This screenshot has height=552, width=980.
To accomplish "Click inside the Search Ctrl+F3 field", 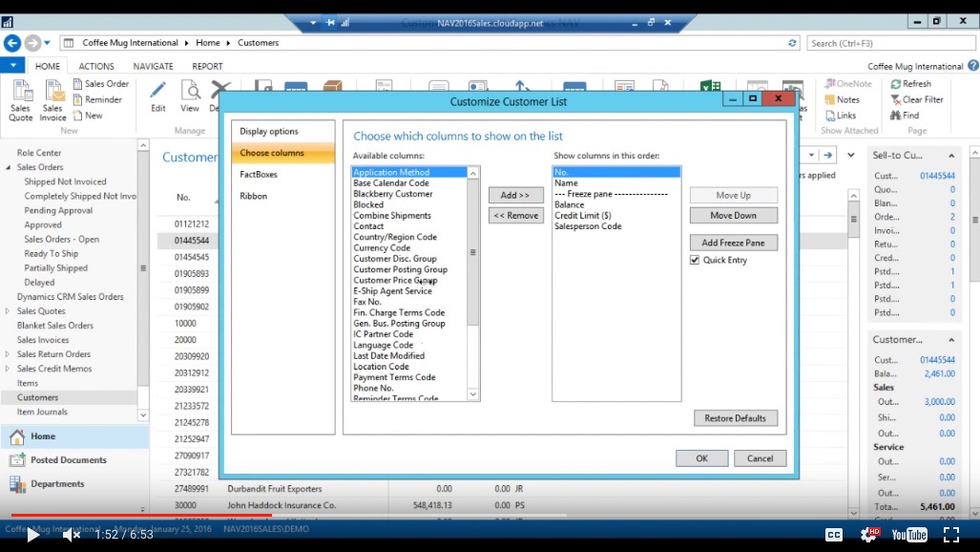I will (887, 42).
